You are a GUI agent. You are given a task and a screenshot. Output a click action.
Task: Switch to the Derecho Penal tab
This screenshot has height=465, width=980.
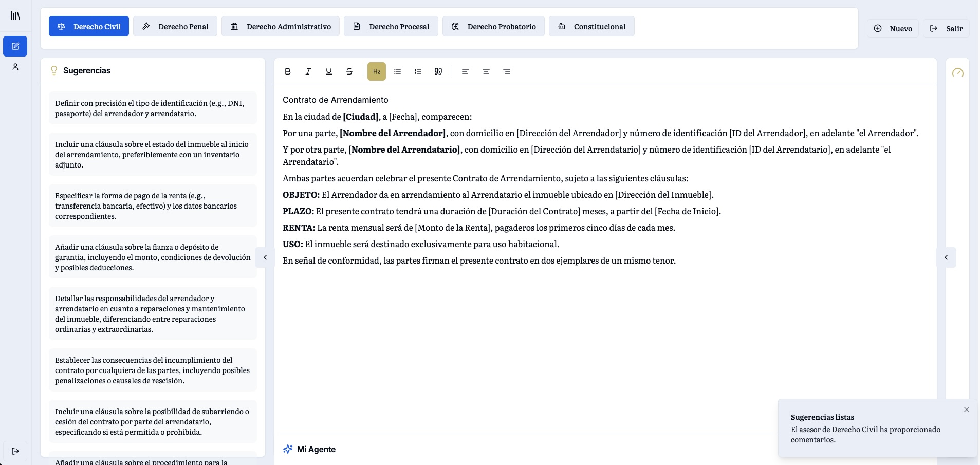[175, 26]
